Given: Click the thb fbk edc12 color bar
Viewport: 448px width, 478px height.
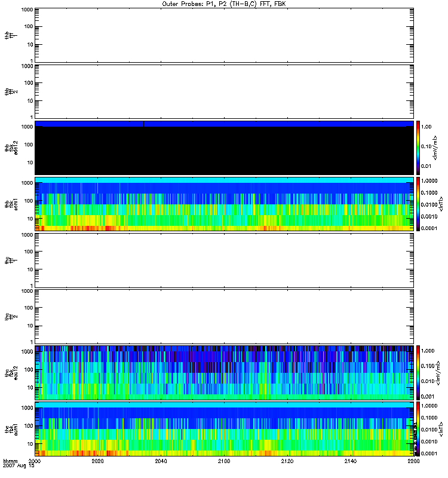Looking at the screenshot, I should tap(418, 148).
